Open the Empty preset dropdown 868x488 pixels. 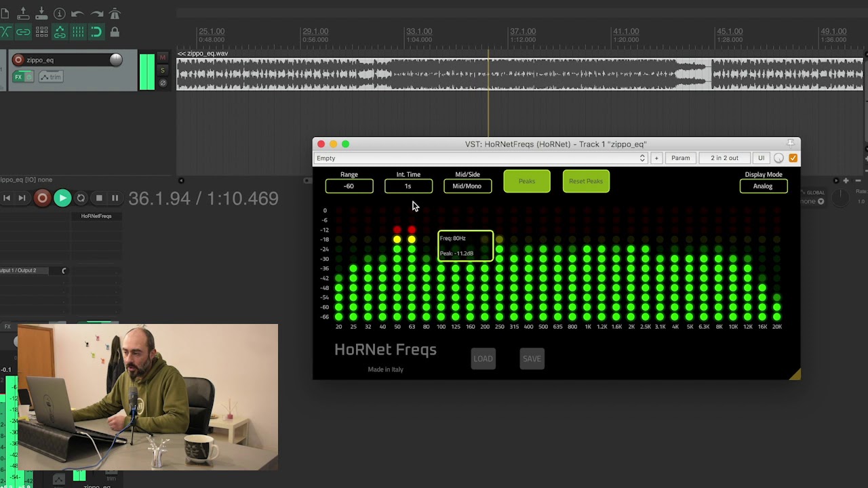(480, 158)
